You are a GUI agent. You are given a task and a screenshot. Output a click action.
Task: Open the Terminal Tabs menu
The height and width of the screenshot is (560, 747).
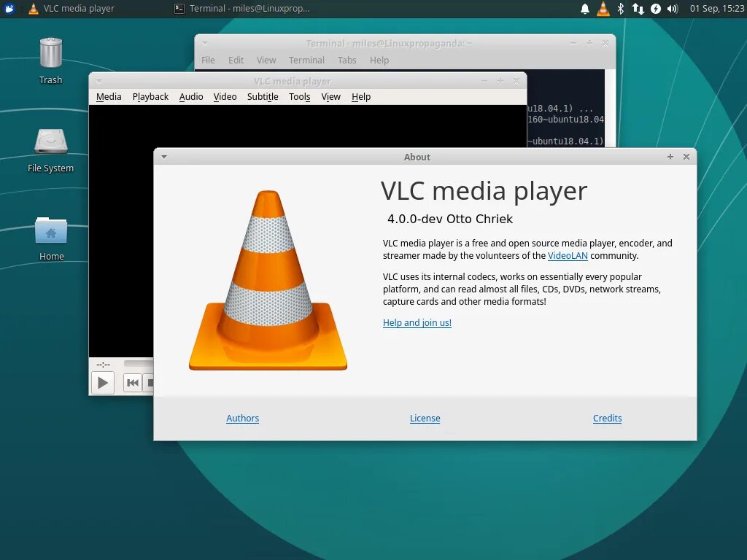[347, 61]
